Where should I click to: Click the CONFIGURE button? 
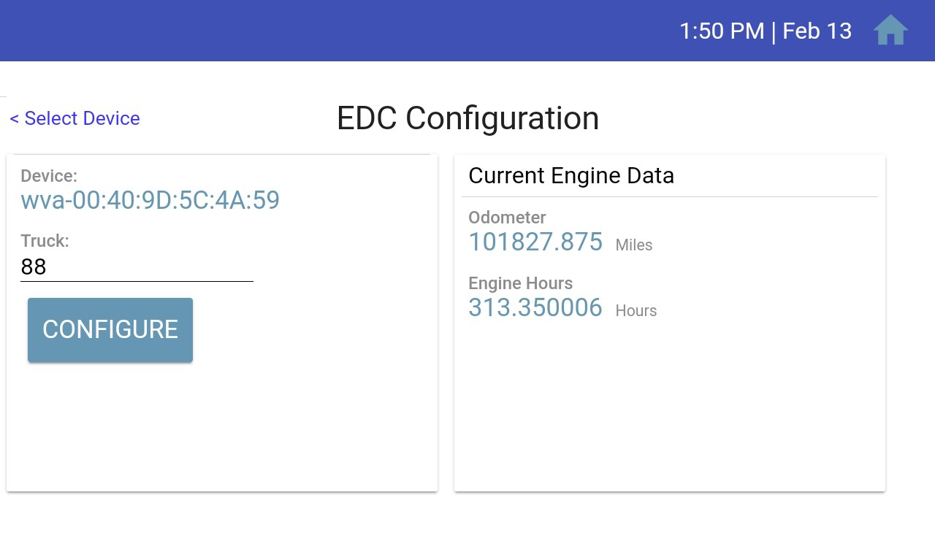[110, 330]
